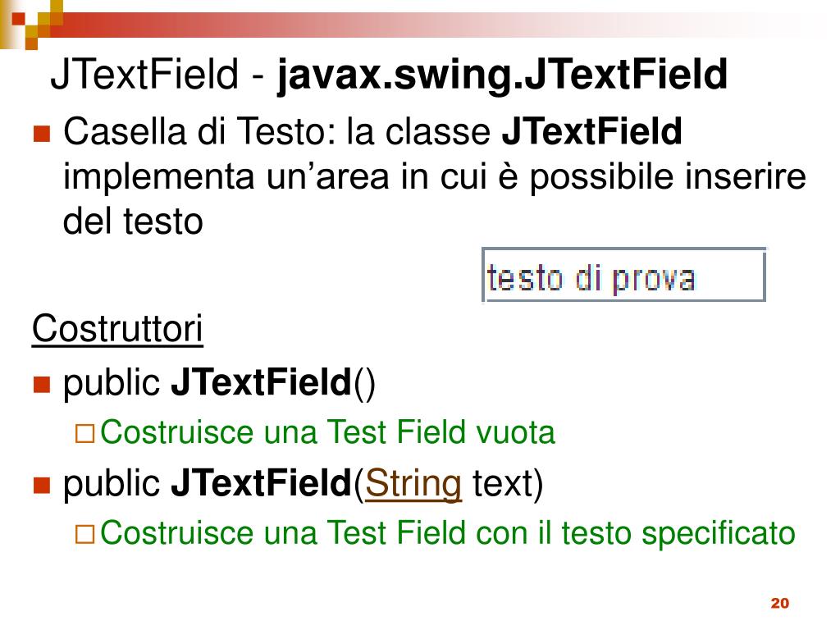Image resolution: width=840 pixels, height=630 pixels.
Task: Click the red bullet before public JTextField()
Action: click(x=41, y=384)
